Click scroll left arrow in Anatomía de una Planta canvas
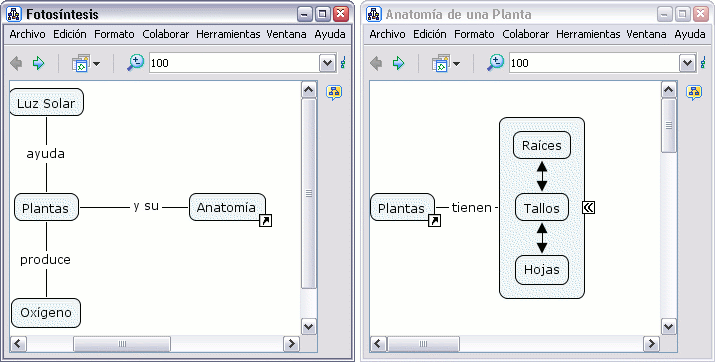This screenshot has width=715, height=362. (x=378, y=344)
